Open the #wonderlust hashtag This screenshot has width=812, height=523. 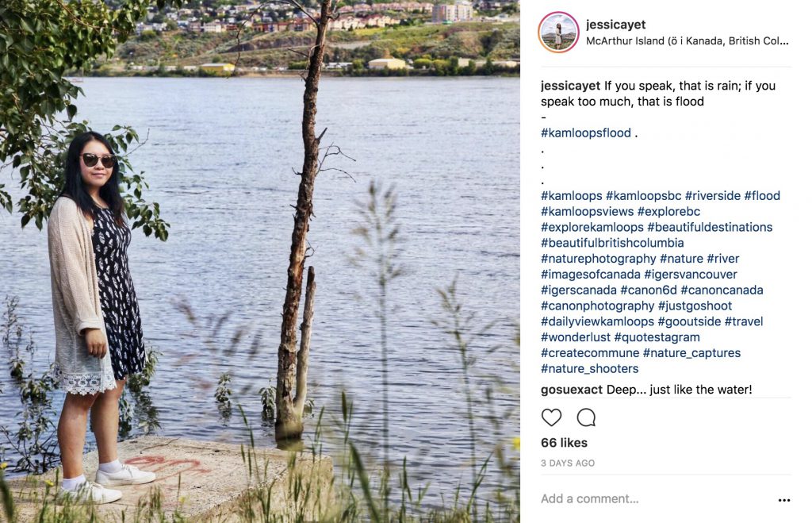pos(576,337)
